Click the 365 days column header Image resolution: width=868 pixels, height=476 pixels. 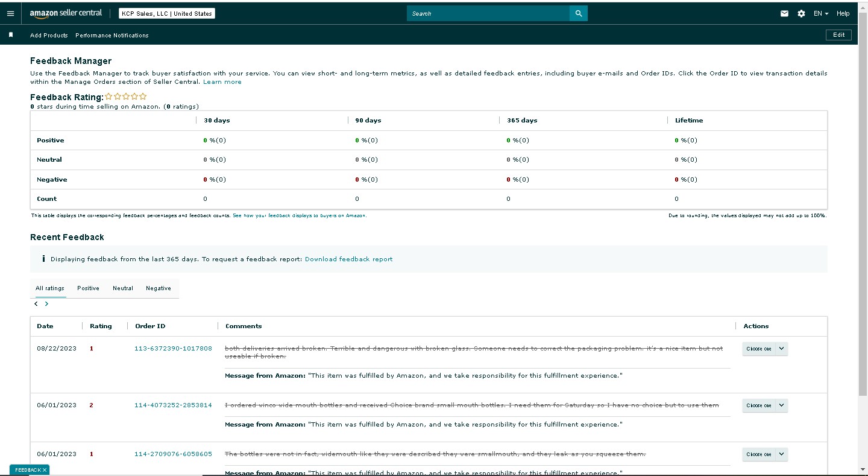[x=522, y=121]
